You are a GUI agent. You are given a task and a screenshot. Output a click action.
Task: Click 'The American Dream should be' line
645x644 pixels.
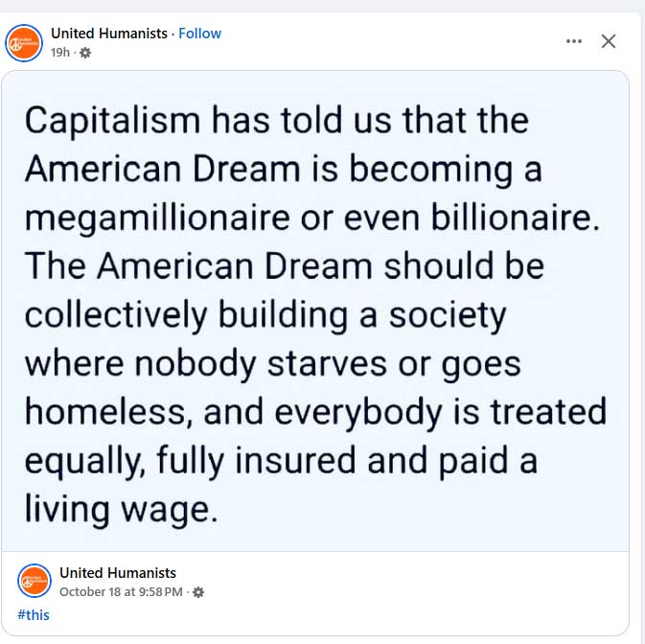[285, 266]
